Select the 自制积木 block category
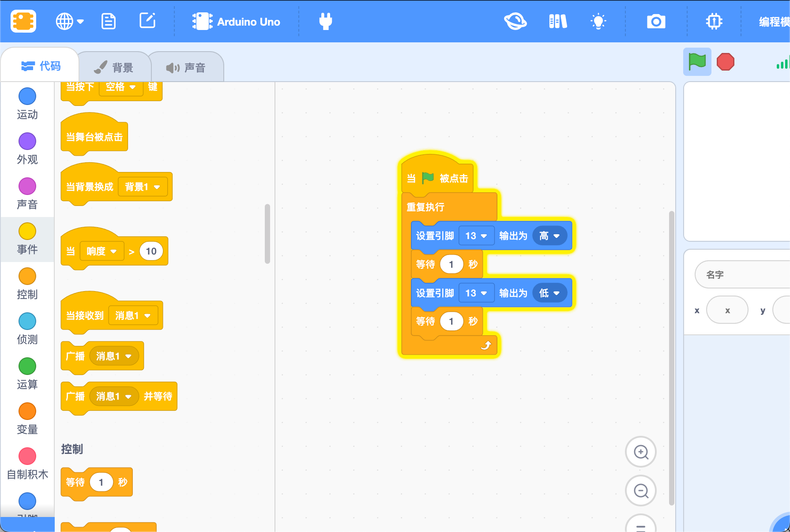The image size is (790, 532). [x=27, y=464]
